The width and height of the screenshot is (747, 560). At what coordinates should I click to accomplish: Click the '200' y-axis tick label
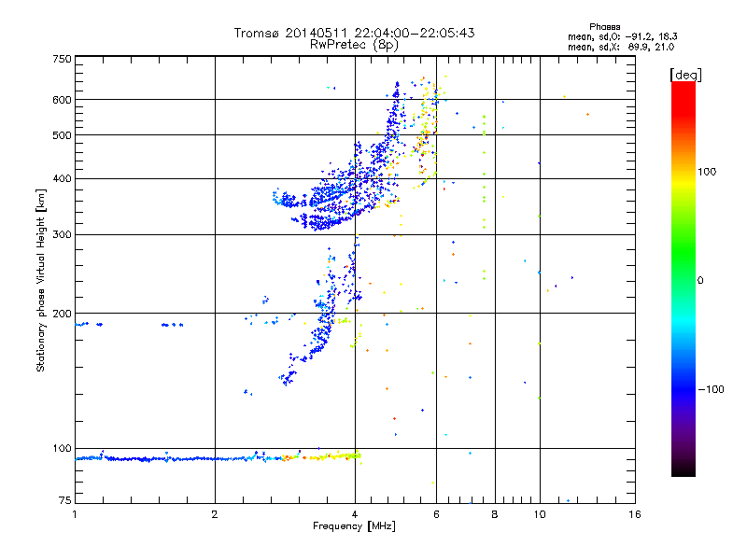pyautogui.click(x=62, y=314)
